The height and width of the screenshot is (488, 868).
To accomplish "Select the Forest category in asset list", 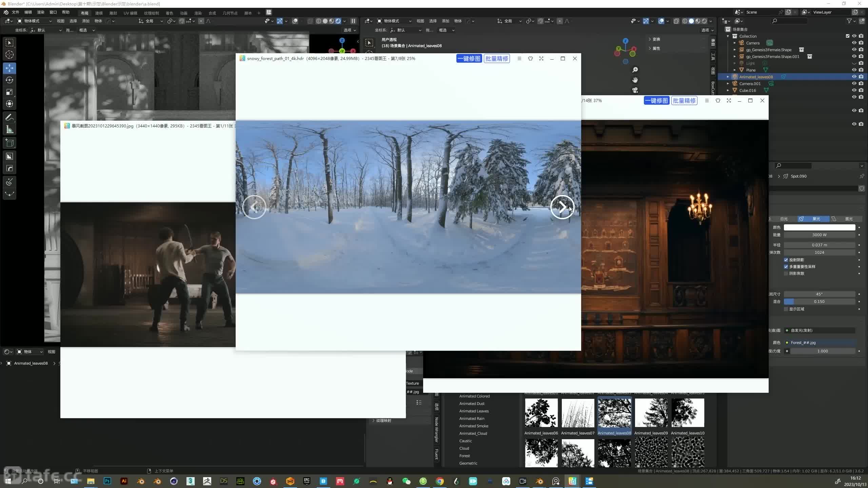I will pos(465,456).
